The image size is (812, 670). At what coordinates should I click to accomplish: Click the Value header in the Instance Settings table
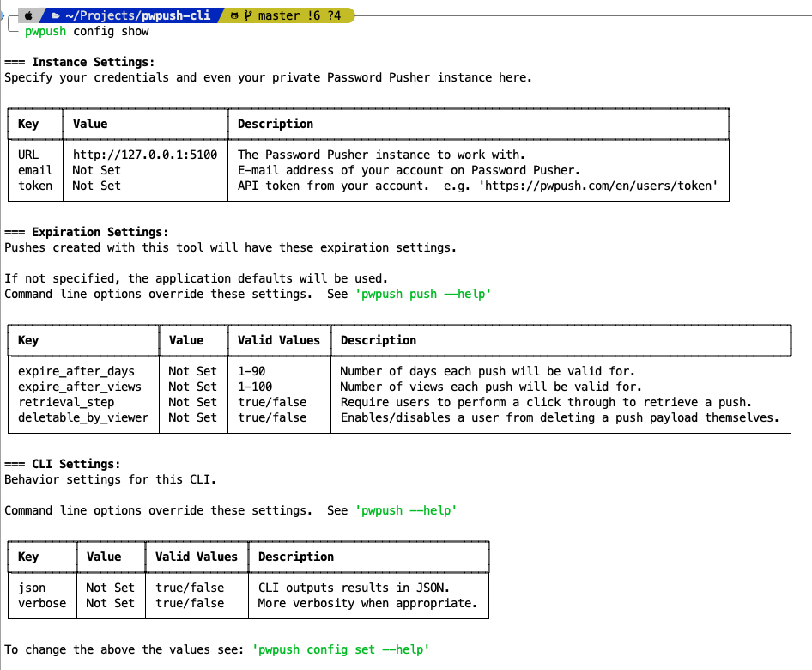click(x=90, y=124)
